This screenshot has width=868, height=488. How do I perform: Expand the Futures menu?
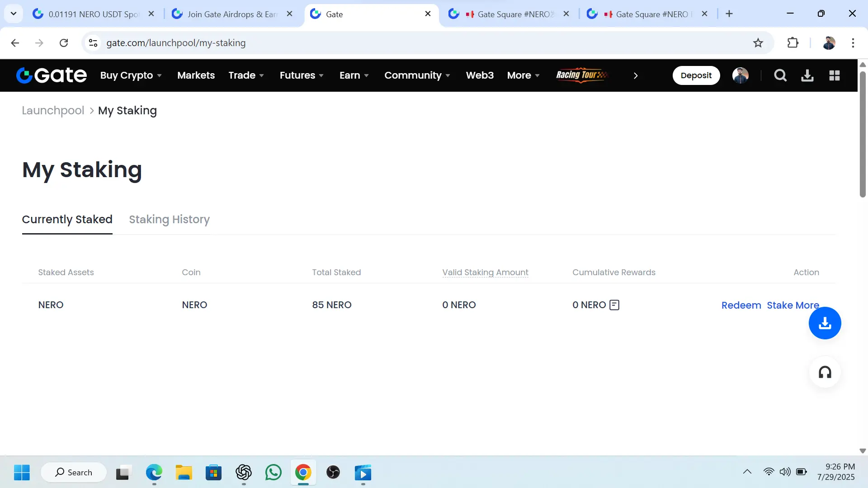tap(302, 75)
